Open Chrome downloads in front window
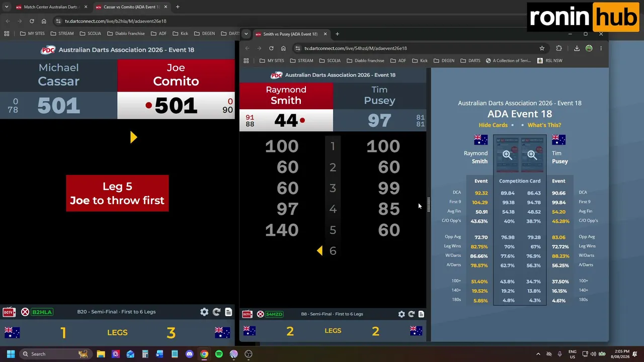 (x=577, y=48)
